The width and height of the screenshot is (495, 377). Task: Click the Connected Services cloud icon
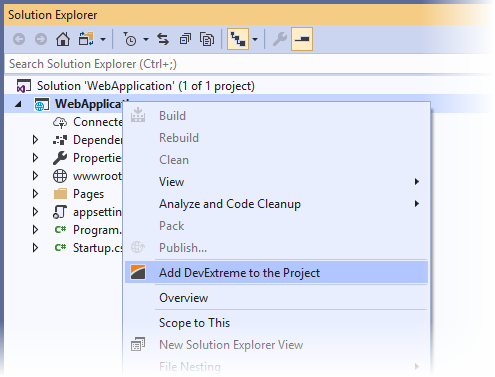[60, 122]
